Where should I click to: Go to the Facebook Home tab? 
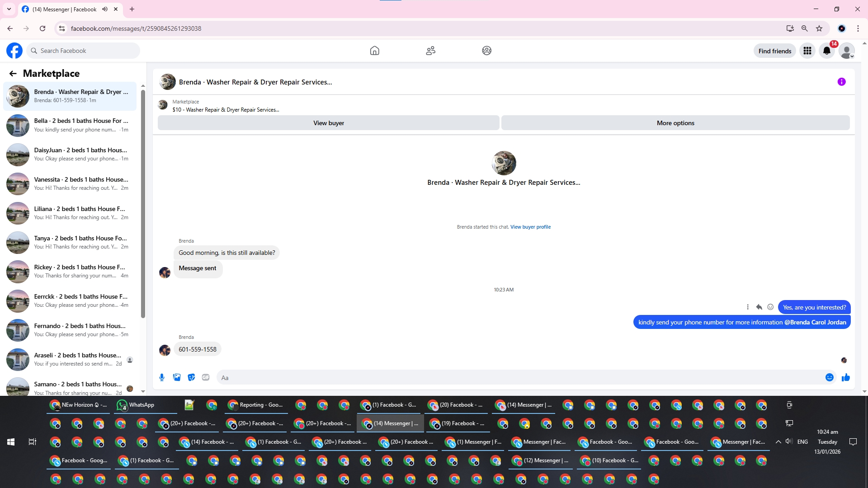(374, 51)
